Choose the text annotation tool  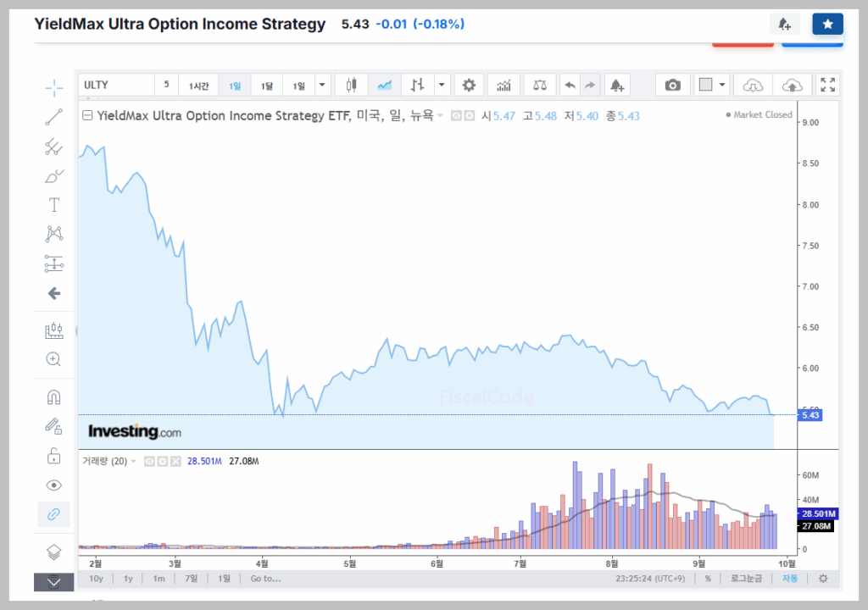(54, 205)
